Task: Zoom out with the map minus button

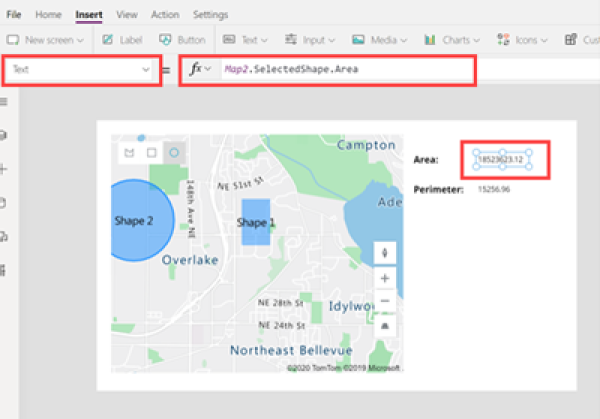Action: tap(385, 301)
